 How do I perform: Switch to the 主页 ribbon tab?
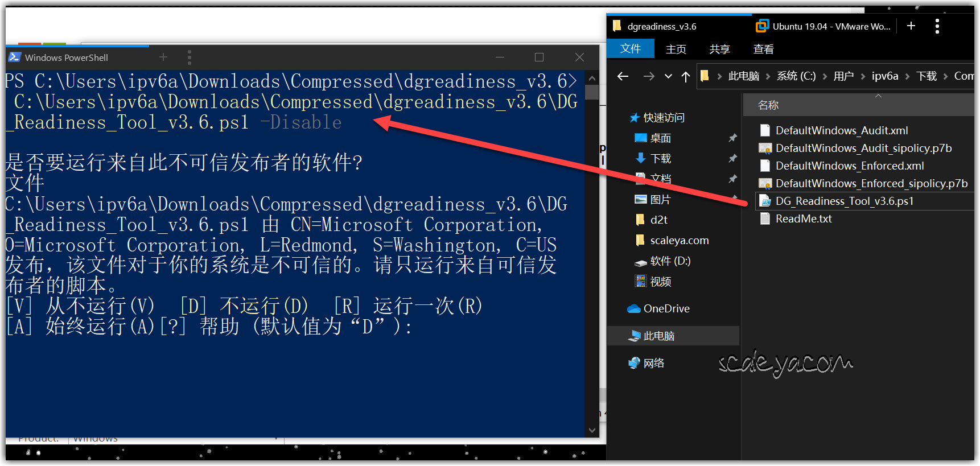(676, 50)
